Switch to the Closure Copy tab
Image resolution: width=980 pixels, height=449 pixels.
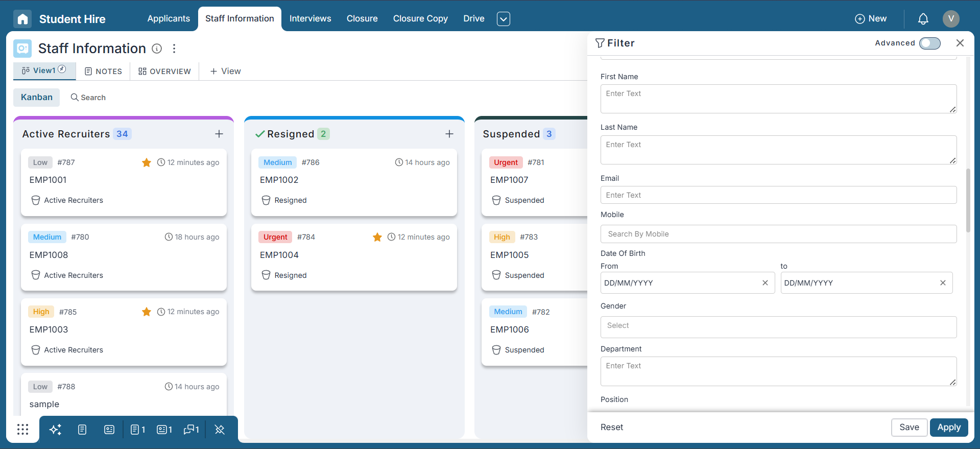click(420, 18)
